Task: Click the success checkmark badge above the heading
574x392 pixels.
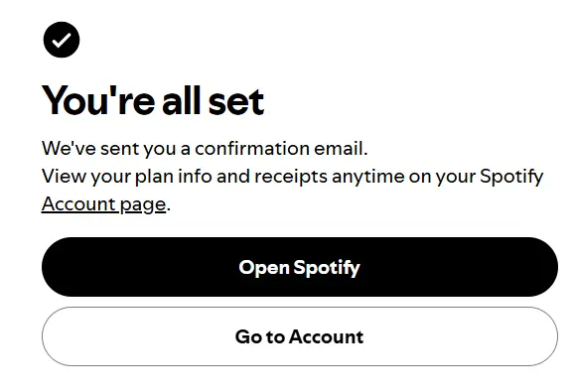Action: click(x=62, y=40)
